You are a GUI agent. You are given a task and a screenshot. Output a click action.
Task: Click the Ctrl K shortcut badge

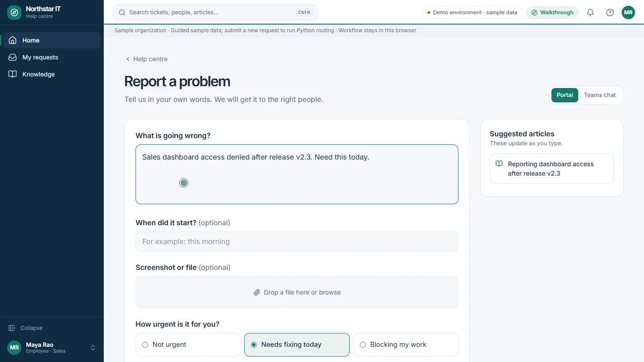click(x=304, y=13)
